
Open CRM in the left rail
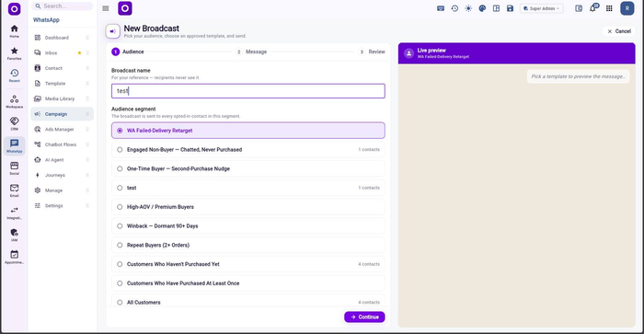click(x=15, y=123)
